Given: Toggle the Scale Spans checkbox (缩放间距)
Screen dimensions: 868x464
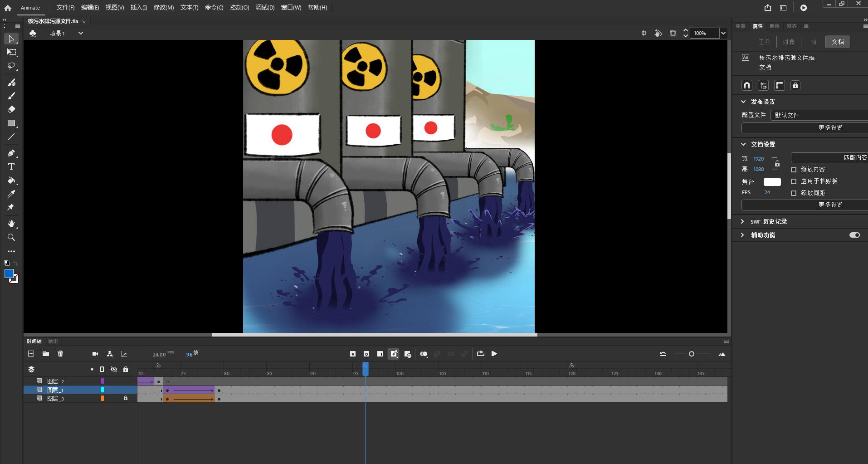Looking at the screenshot, I should tap(794, 193).
